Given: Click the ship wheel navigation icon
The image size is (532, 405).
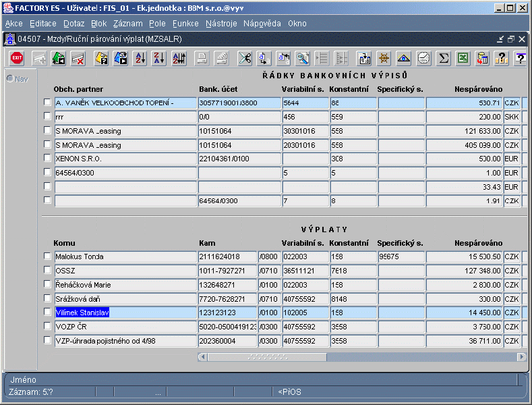Looking at the screenshot, I should [x=384, y=59].
